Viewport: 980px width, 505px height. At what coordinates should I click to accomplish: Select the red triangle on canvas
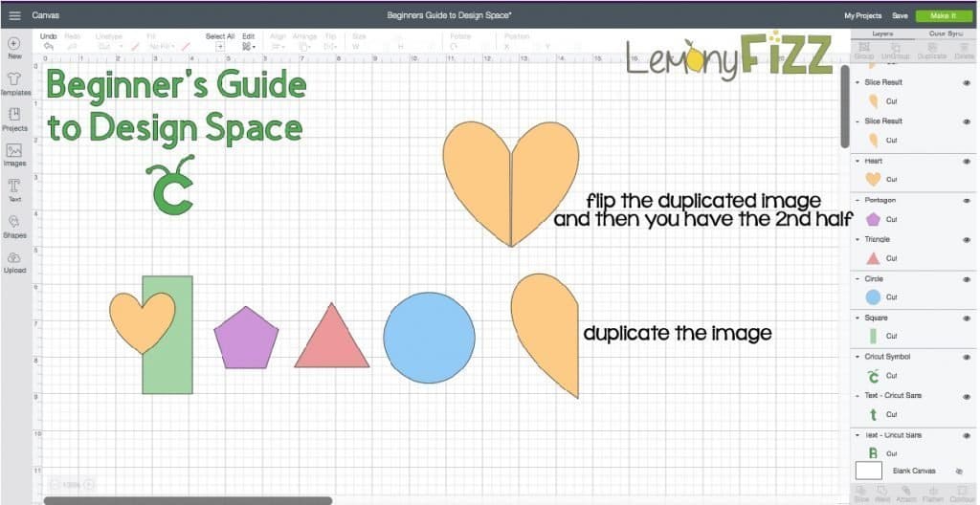[x=332, y=336]
